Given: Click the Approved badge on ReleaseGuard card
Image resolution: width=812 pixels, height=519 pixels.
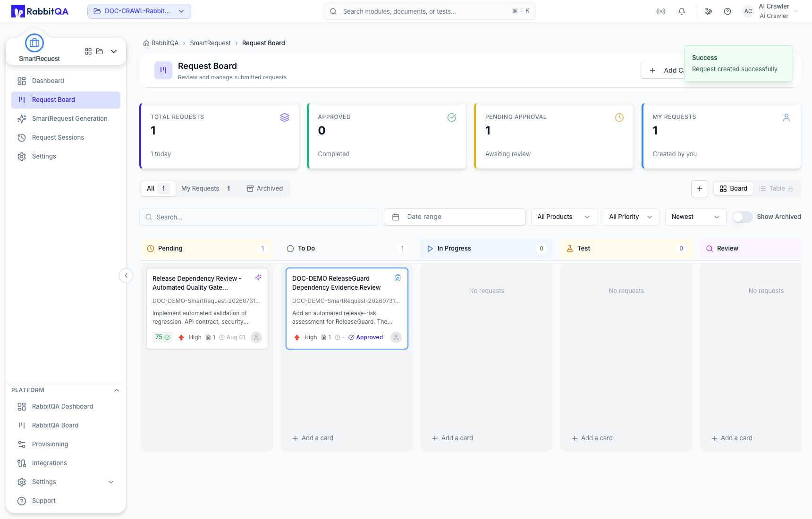Looking at the screenshot, I should pos(366,337).
